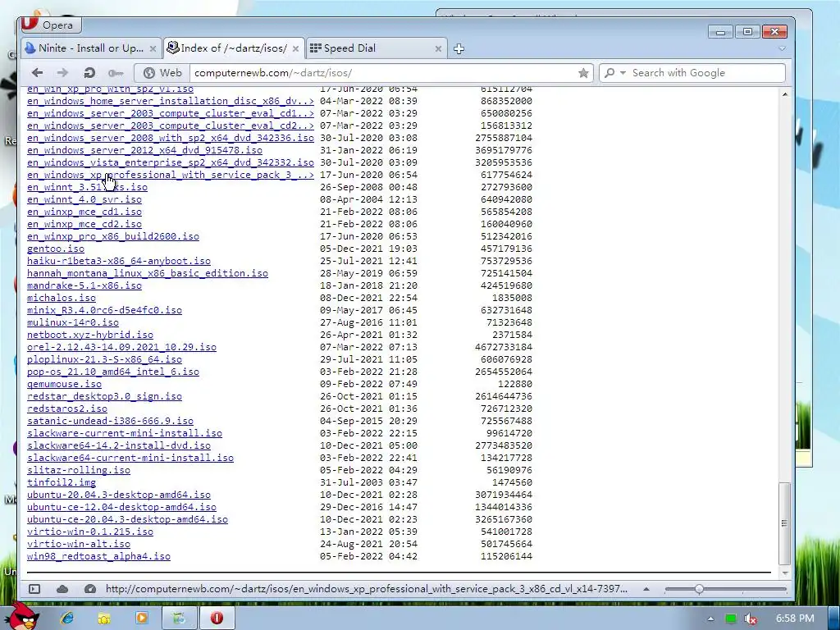Screen dimensions: 840x630
Task: Close the Speed Dial tab
Action: click(438, 48)
